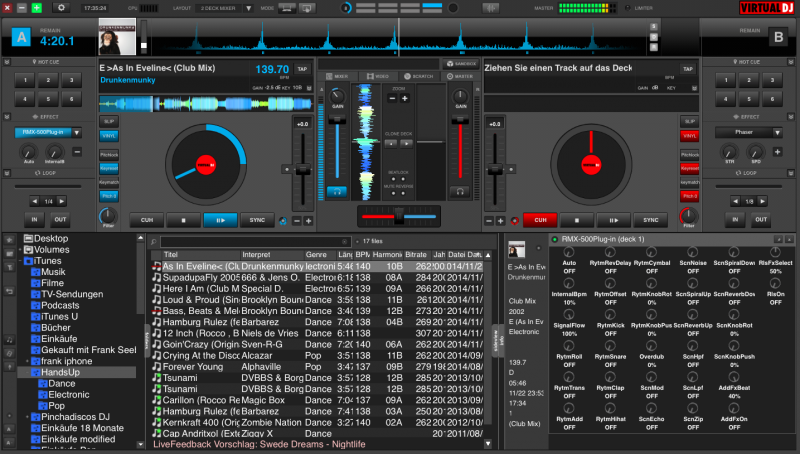Toggle SLIP mode on deck A

pos(109,121)
